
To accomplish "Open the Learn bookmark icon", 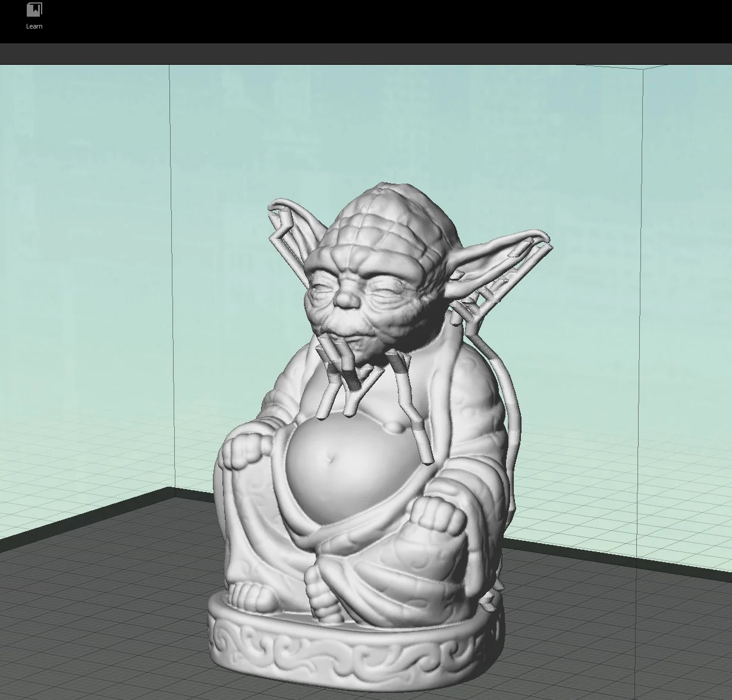I will point(34,10).
